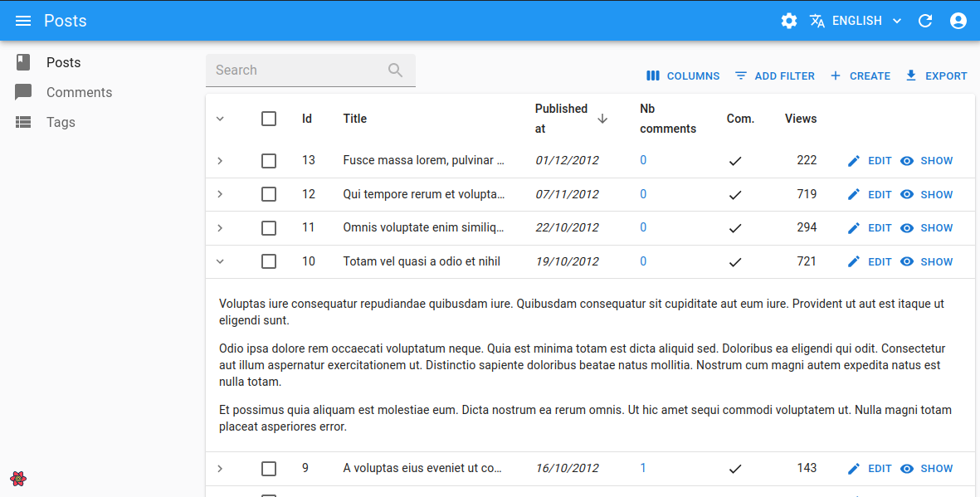Open the hamburger menu icon
Viewport: 980px width, 497px height.
tap(23, 21)
